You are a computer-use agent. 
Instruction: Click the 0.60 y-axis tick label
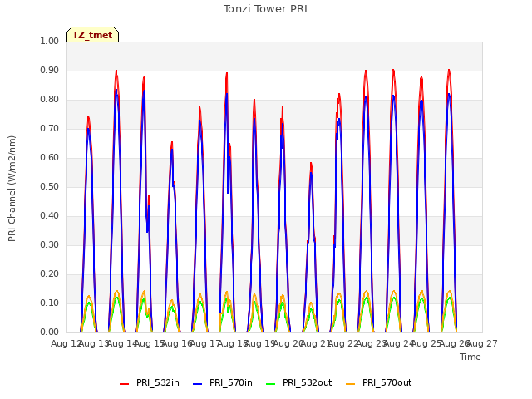pyautogui.click(x=50, y=157)
